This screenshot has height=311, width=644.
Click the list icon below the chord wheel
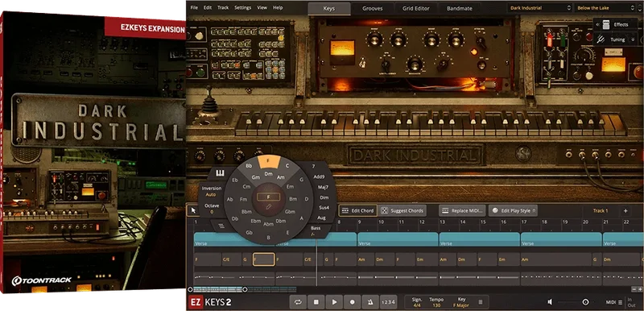pyautogui.click(x=221, y=226)
